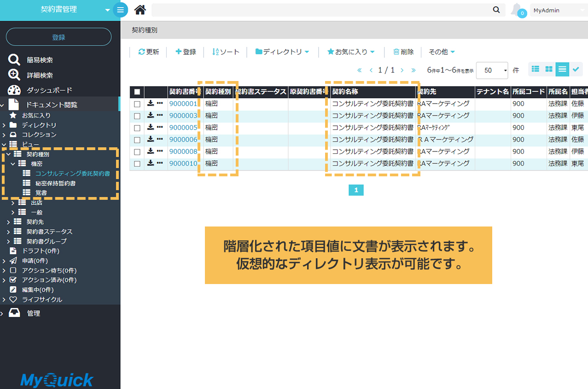Click into the top search field
Screen dimensions: 588x389
coord(321,10)
